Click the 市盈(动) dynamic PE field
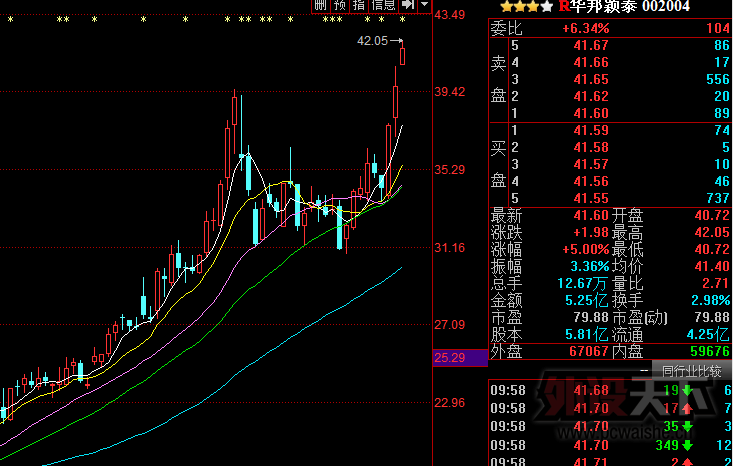Image resolution: width=734 pixels, height=466 pixels. pos(639,317)
